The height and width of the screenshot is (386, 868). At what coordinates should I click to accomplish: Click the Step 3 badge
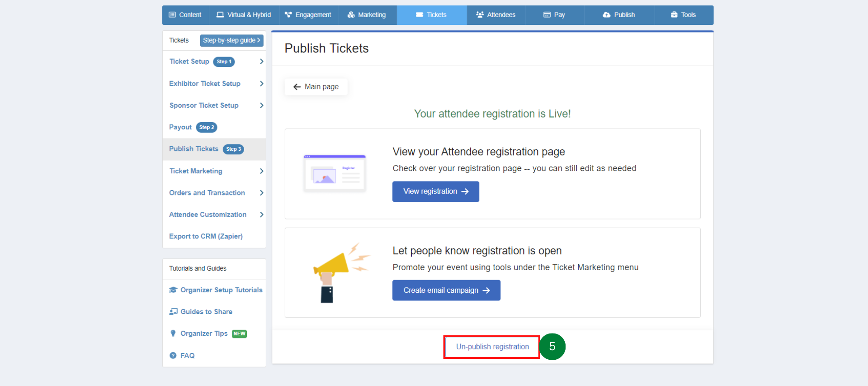tap(233, 149)
